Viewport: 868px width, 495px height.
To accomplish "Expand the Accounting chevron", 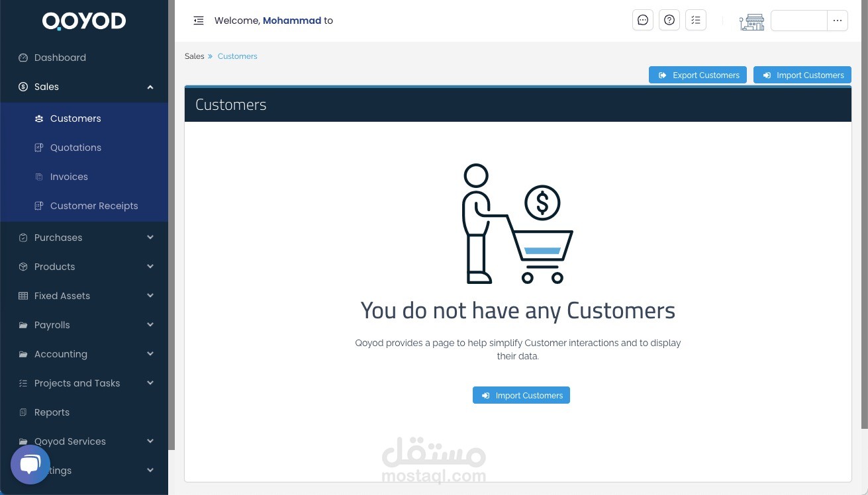I will click(x=150, y=354).
